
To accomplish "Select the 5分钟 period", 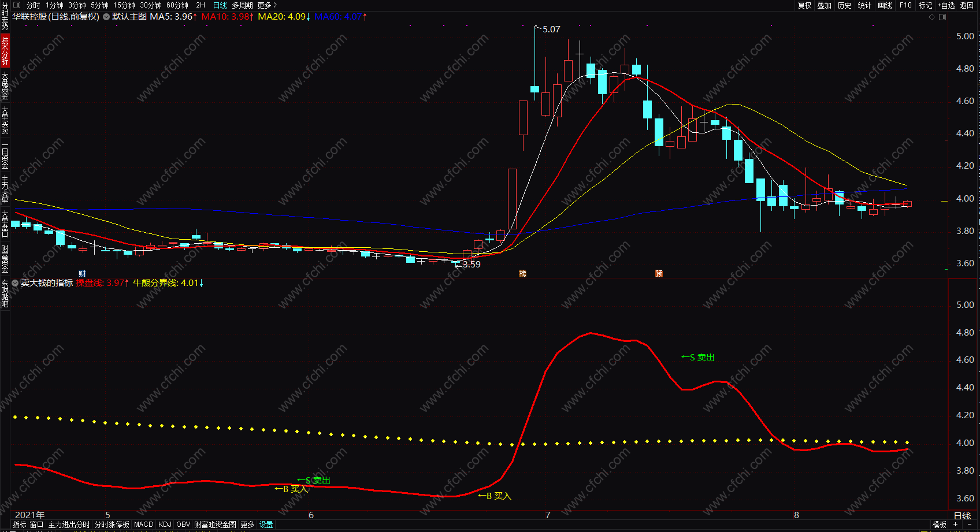I will (x=99, y=5).
